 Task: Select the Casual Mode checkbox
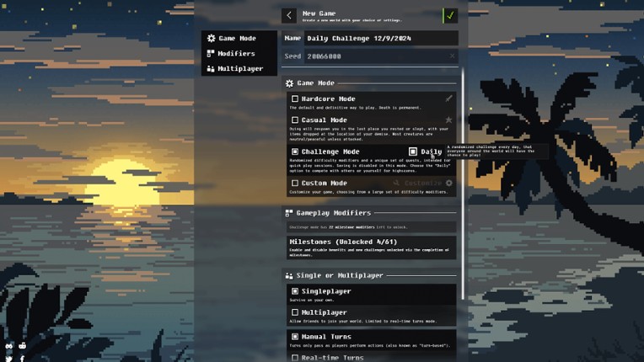295,120
